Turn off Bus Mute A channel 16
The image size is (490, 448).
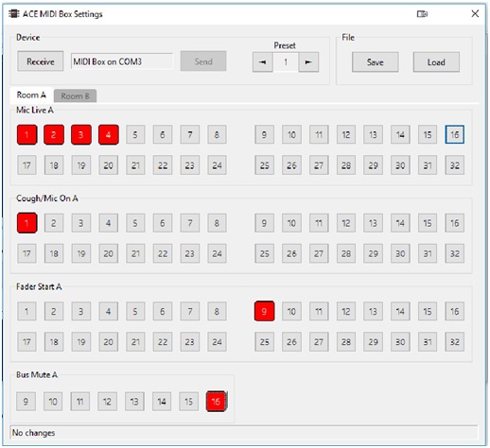pyautogui.click(x=216, y=402)
